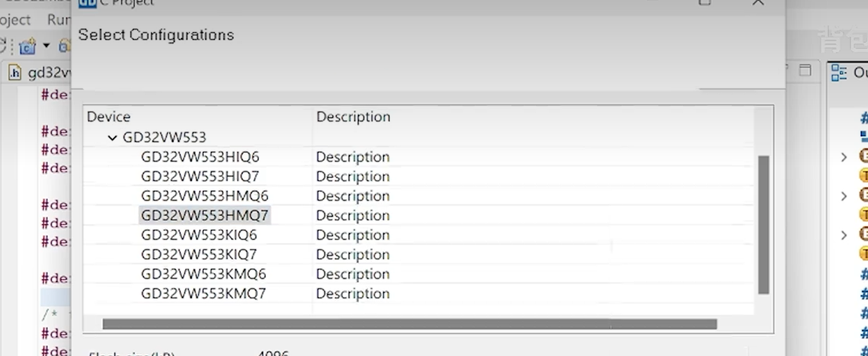
Task: Expand the first outline tree item arrow
Action: coord(844,157)
